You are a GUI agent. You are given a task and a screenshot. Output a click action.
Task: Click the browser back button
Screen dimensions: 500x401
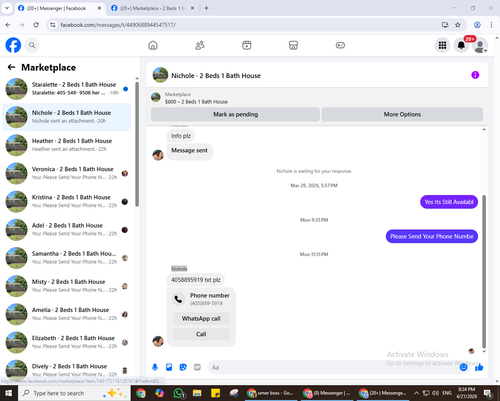8,25
